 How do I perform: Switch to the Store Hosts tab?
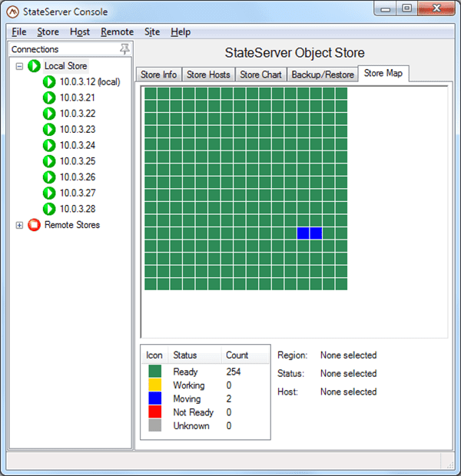[x=208, y=74]
